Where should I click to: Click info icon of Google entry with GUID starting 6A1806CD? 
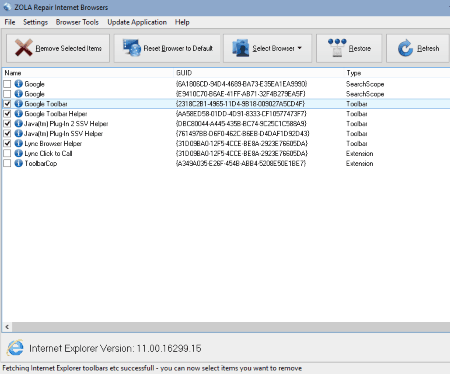coord(19,84)
